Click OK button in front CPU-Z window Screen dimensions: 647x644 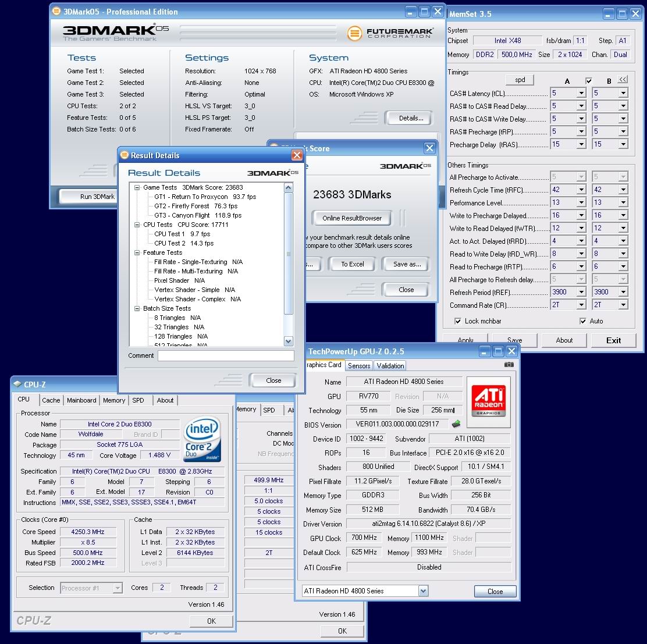click(x=211, y=621)
